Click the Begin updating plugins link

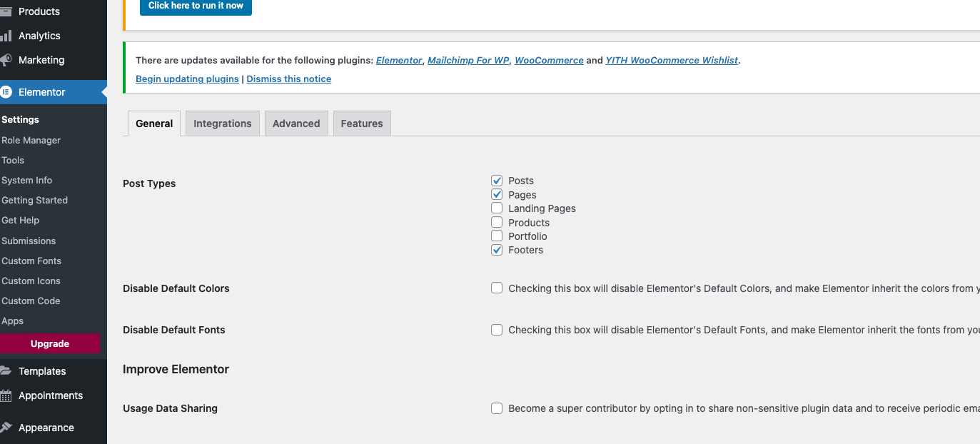pyautogui.click(x=187, y=79)
